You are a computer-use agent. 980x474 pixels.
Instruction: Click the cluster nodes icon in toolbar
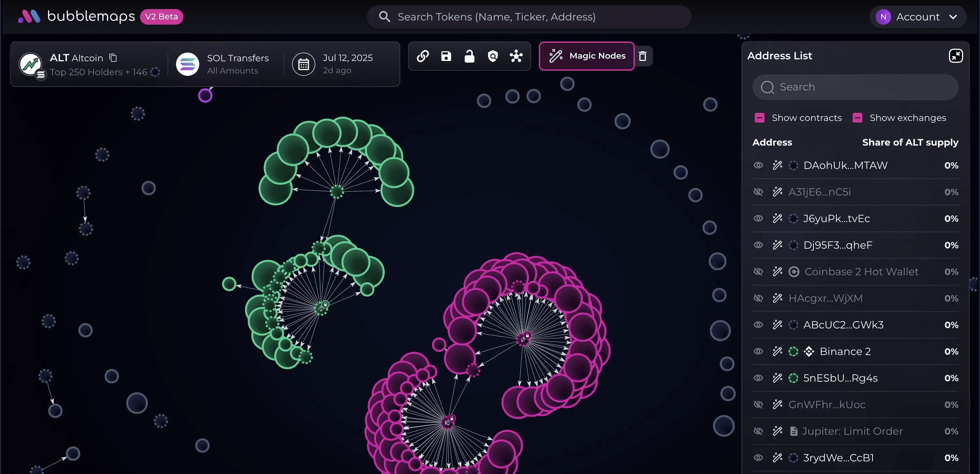(516, 56)
